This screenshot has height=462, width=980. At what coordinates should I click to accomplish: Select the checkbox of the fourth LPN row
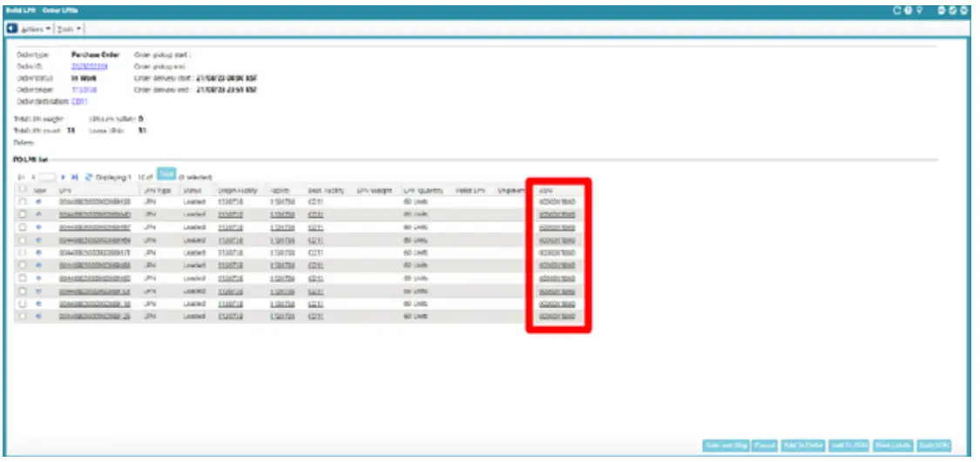[x=23, y=240]
